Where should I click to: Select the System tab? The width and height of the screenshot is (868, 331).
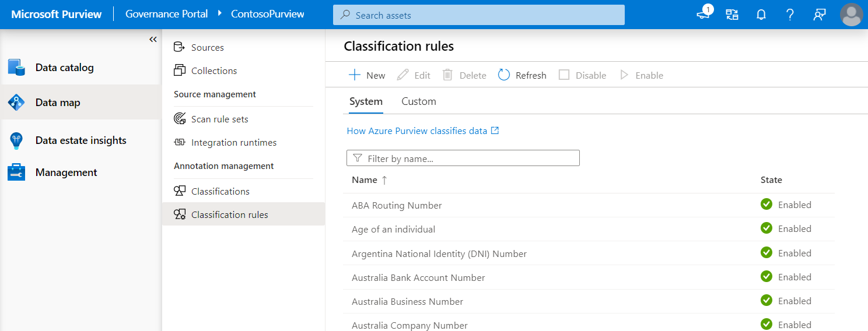tap(366, 101)
